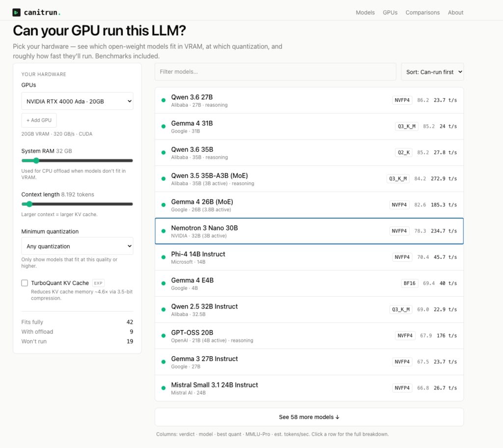Go to Comparisons page
Screen dimensions: 503x448
click(422, 12)
